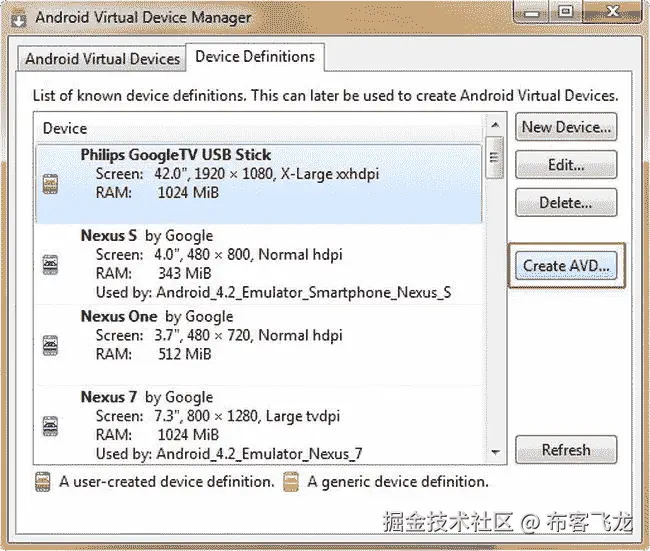Open the New Device dialog

click(566, 127)
